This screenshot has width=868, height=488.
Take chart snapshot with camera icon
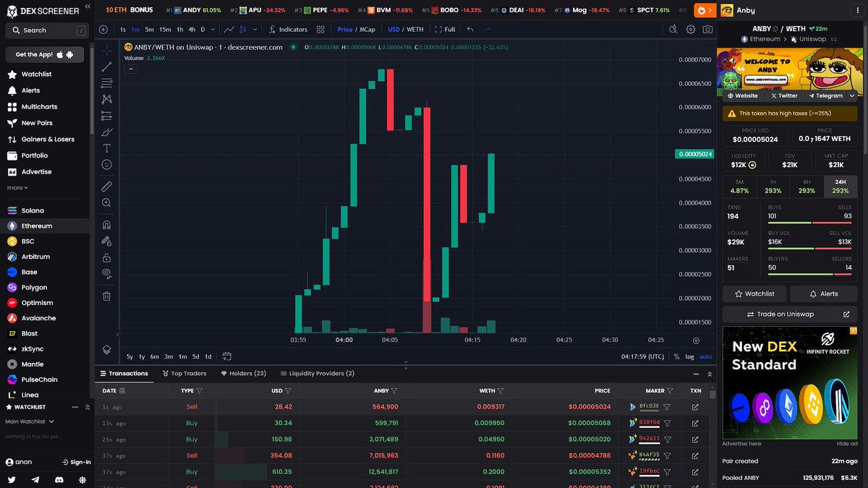click(x=707, y=30)
